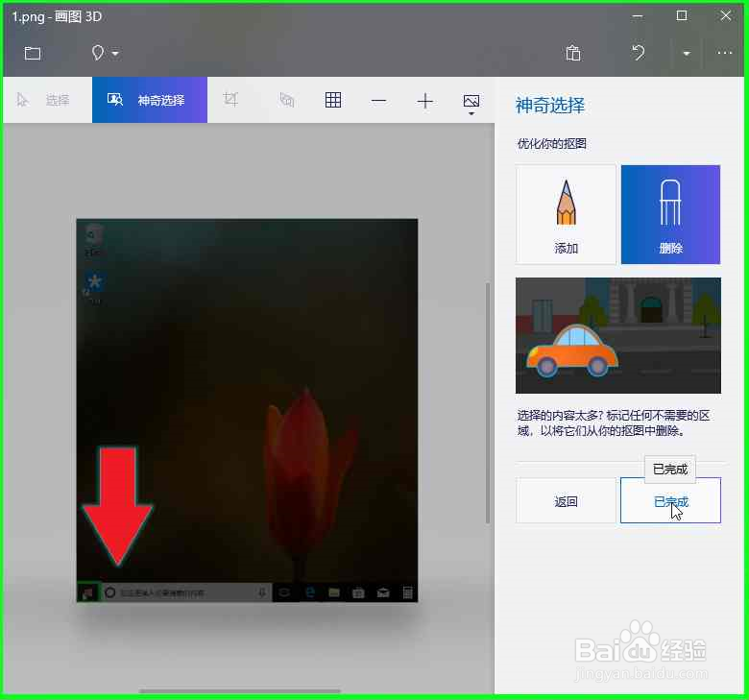Click the vertical canvas scrollbar
Screen dimensions: 749x700
click(488, 402)
